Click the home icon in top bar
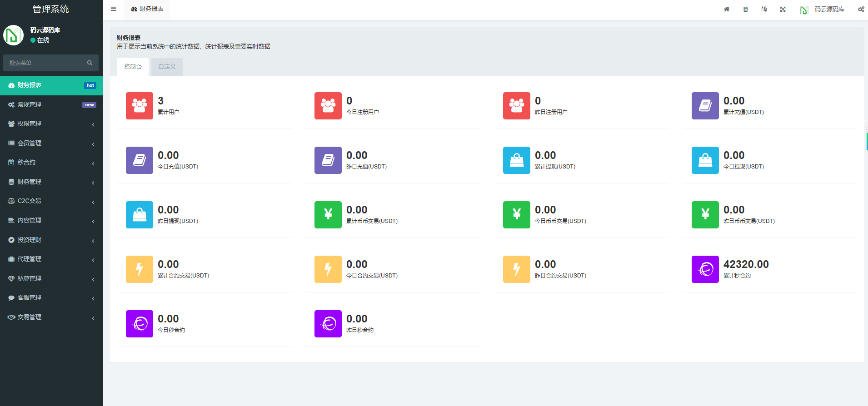Image resolution: width=868 pixels, height=406 pixels. (727, 9)
